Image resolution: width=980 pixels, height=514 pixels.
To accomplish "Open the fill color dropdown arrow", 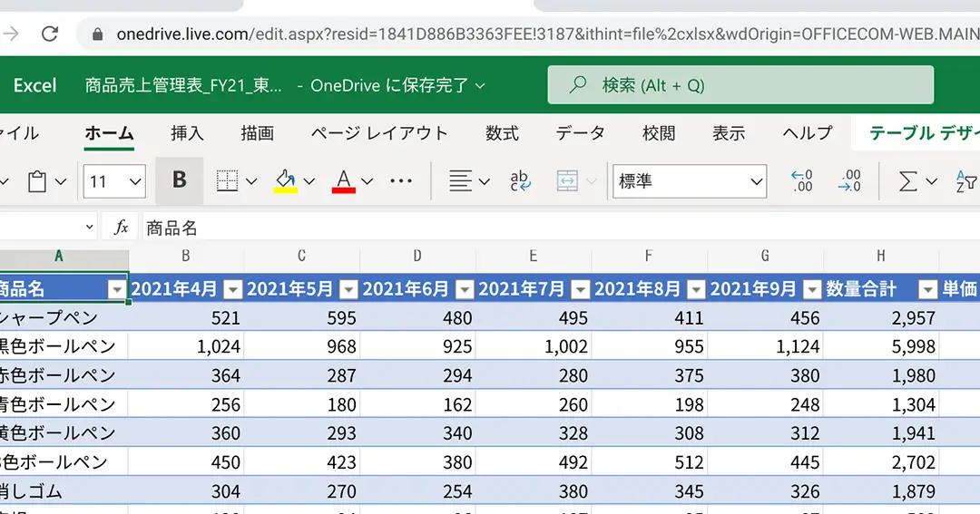I will click(309, 181).
